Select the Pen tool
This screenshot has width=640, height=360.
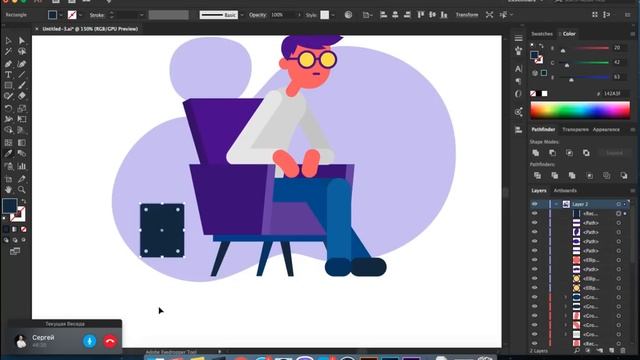(x=8, y=64)
